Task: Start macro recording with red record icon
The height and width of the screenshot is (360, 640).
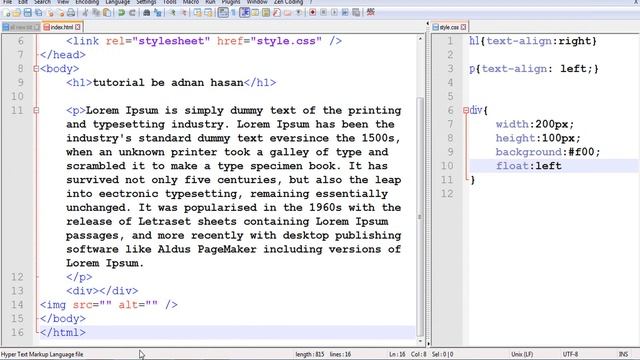Action: [313, 13]
